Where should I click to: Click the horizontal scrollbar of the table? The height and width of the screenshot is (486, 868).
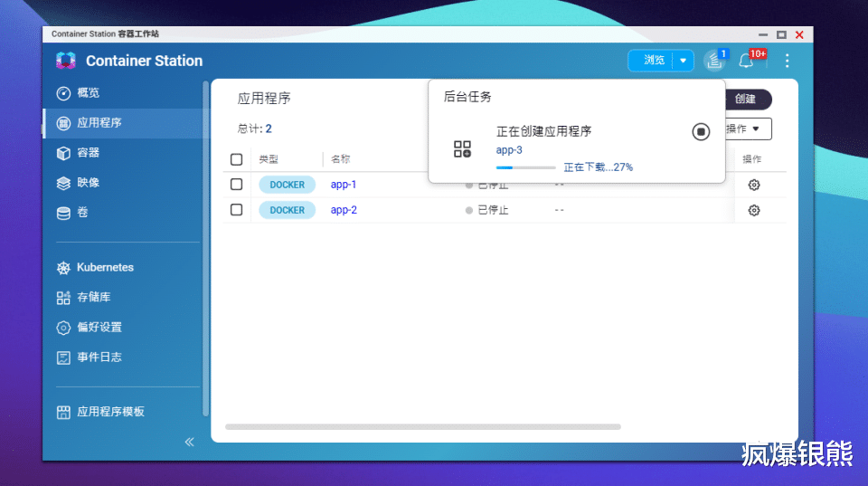[423, 426]
